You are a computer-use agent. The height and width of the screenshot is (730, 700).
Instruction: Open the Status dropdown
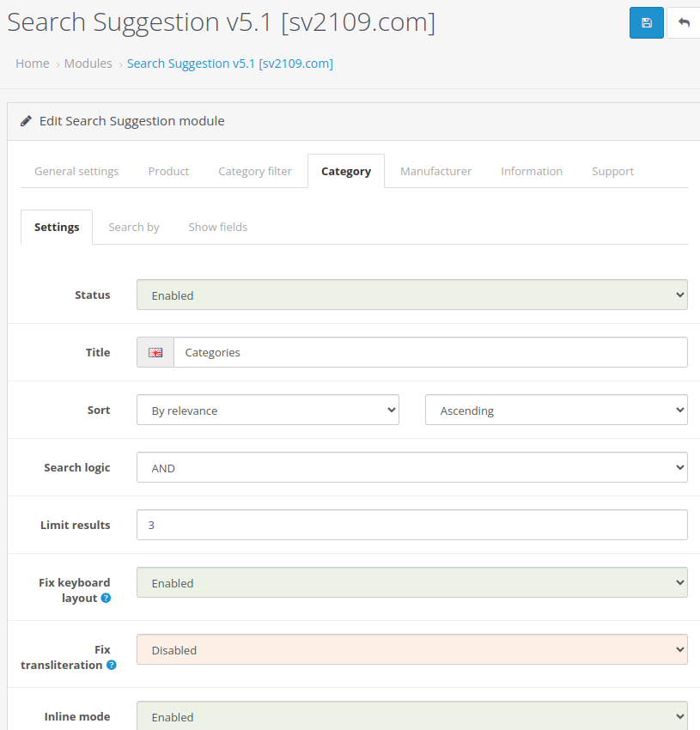coord(412,295)
